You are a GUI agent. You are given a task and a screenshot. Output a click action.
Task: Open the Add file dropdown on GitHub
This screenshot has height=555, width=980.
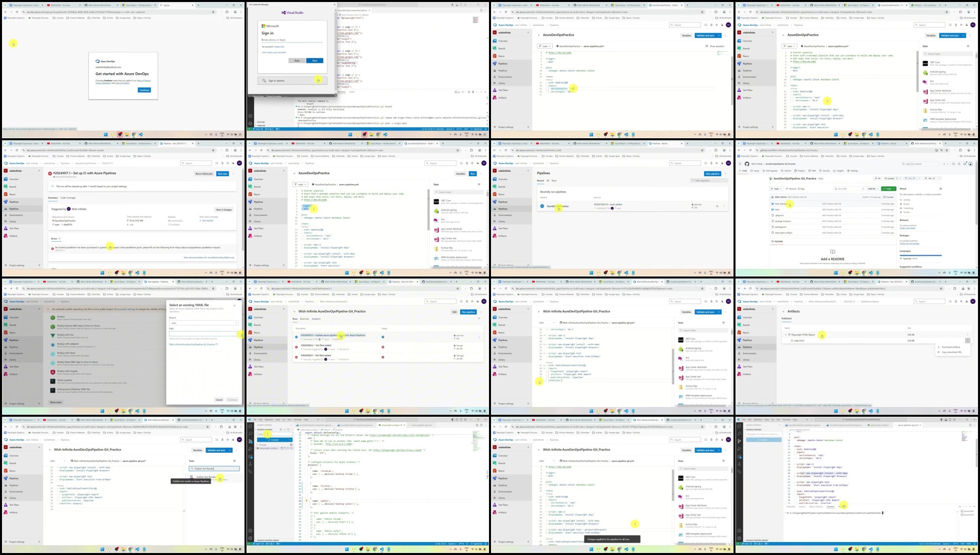coord(873,189)
